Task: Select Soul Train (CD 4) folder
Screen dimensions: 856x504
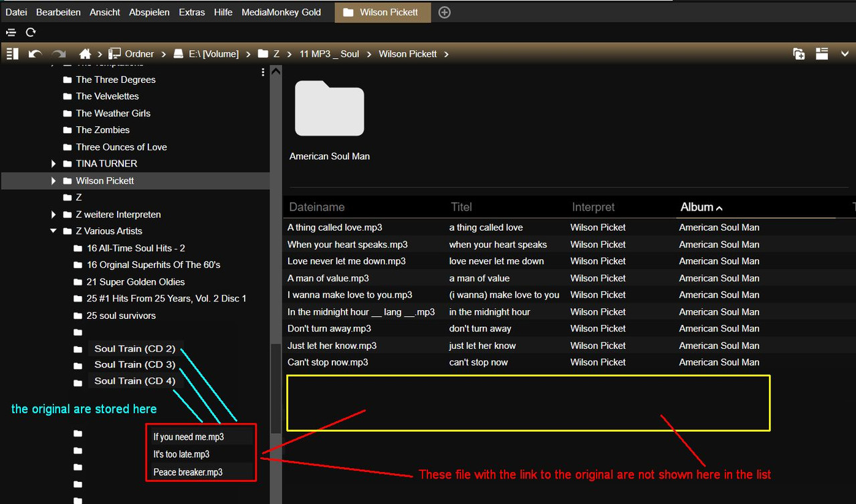Action: point(134,381)
